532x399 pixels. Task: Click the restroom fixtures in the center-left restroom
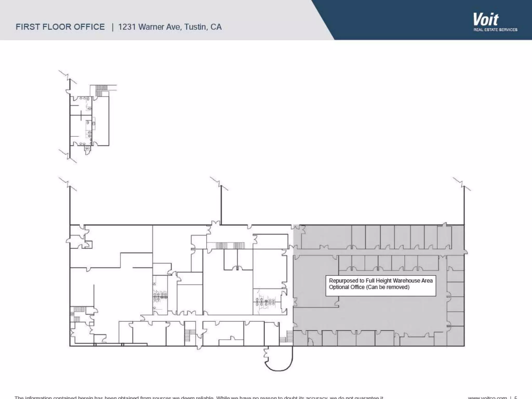click(x=160, y=296)
